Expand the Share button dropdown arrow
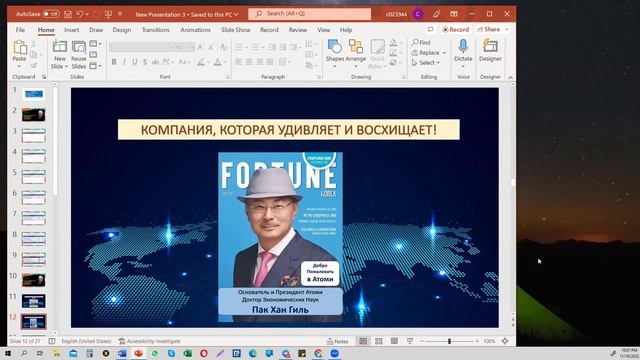This screenshot has height=360, width=640. (507, 29)
